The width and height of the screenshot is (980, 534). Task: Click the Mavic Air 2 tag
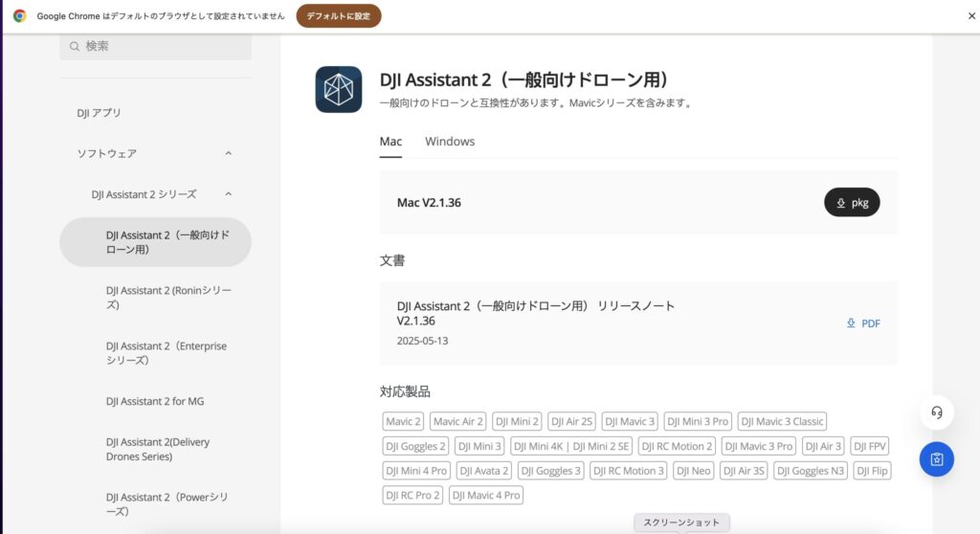pos(457,421)
